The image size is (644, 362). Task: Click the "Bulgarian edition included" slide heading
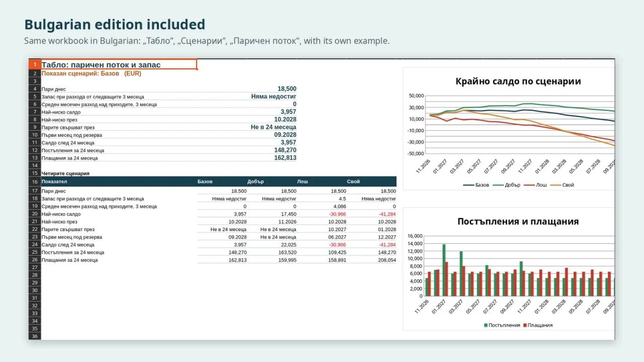(x=115, y=24)
